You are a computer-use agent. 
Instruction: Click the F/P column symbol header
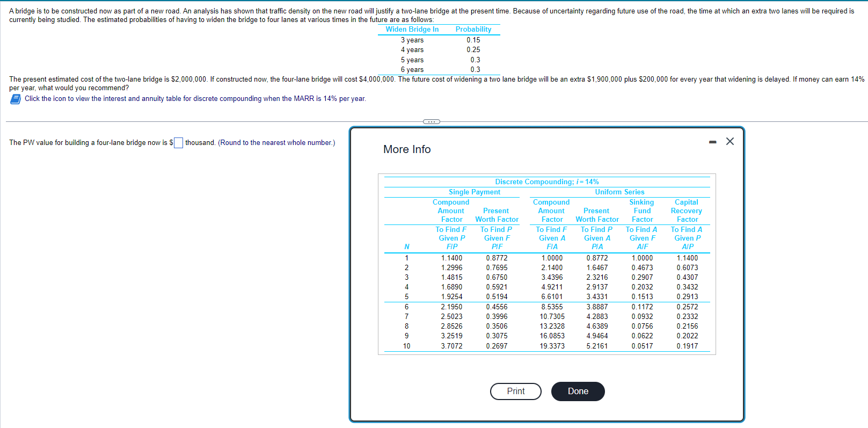click(x=452, y=247)
